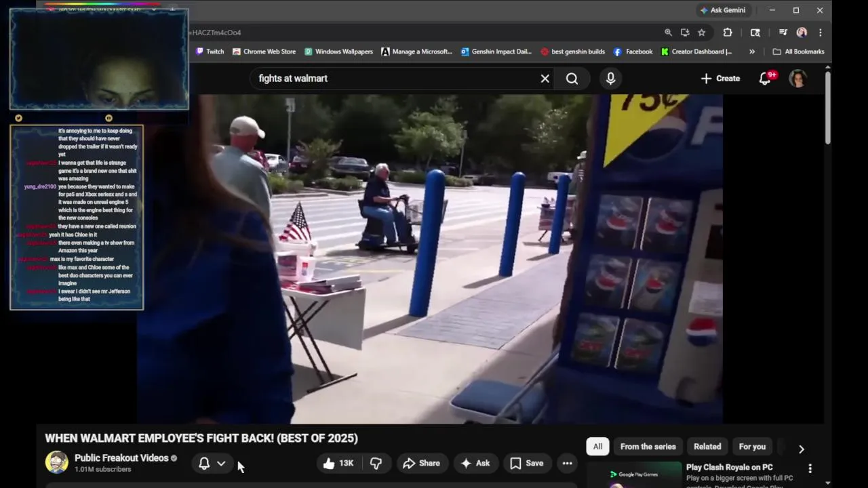Save the video to a playlist

527,464
